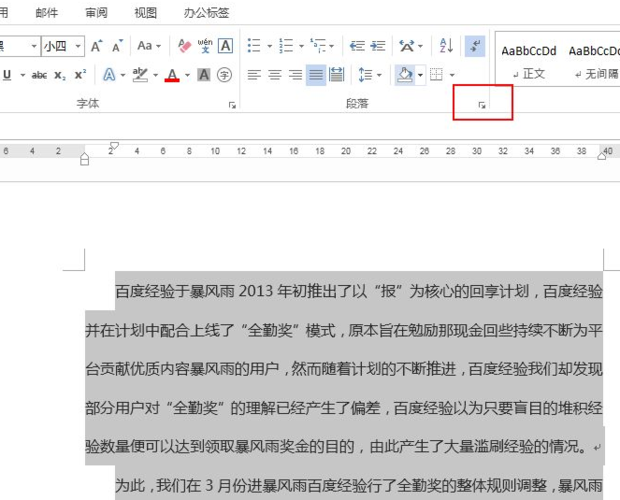Open the Phonetic Guide (wén) tool
The image size is (620, 500).
[205, 46]
